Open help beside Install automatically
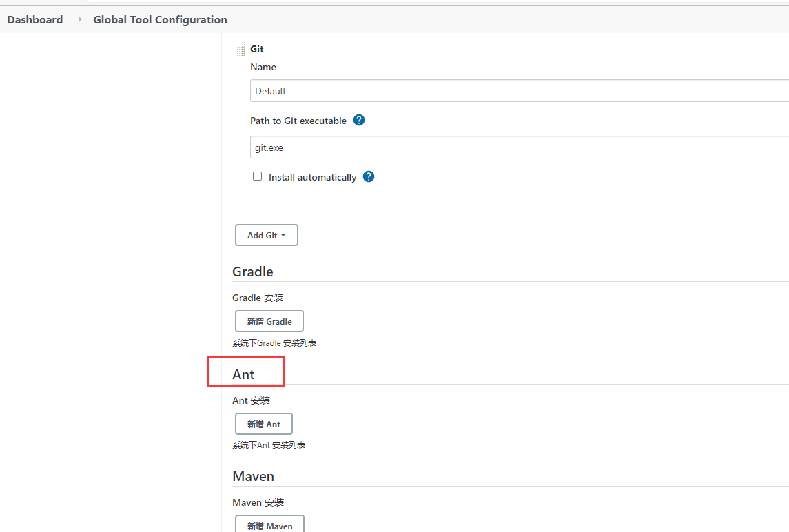Image resolution: width=789 pixels, height=532 pixels. [368, 176]
